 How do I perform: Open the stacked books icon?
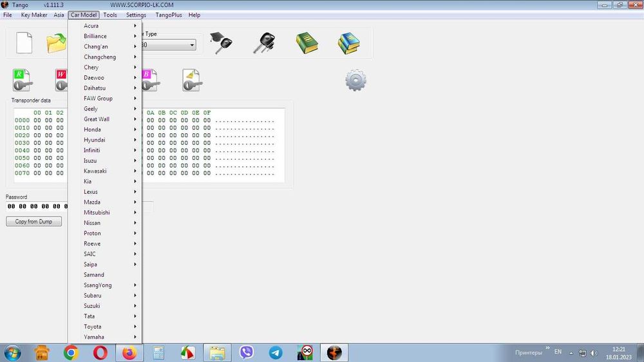coord(348,43)
